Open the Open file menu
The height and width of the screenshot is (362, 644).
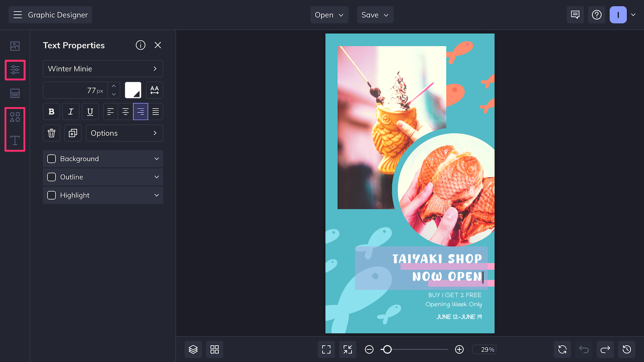pyautogui.click(x=329, y=15)
